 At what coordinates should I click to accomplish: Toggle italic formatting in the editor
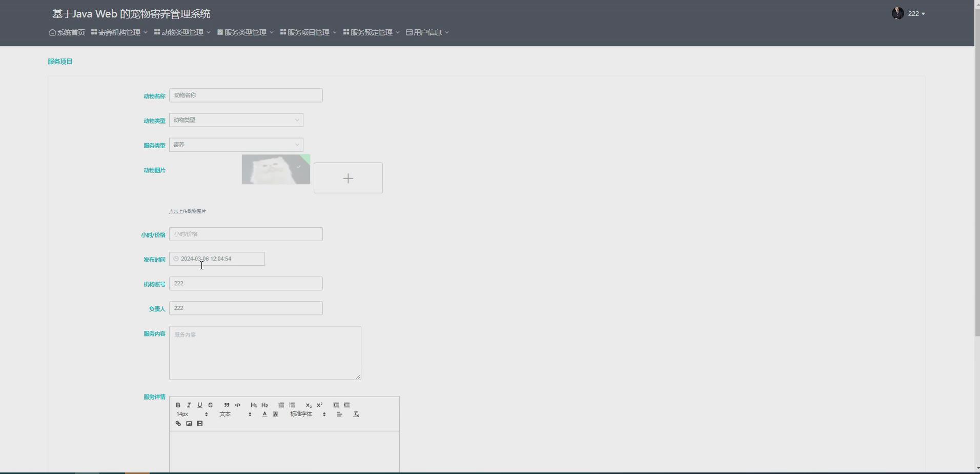pos(189,405)
